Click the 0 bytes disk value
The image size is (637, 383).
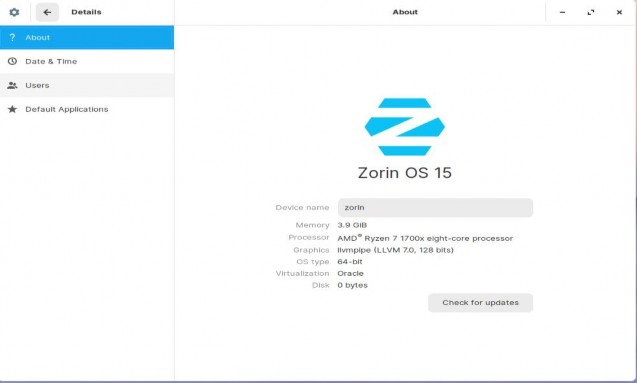point(352,285)
